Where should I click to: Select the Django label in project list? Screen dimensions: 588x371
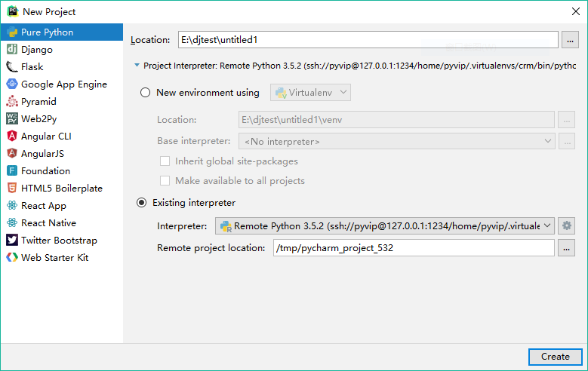coord(37,50)
